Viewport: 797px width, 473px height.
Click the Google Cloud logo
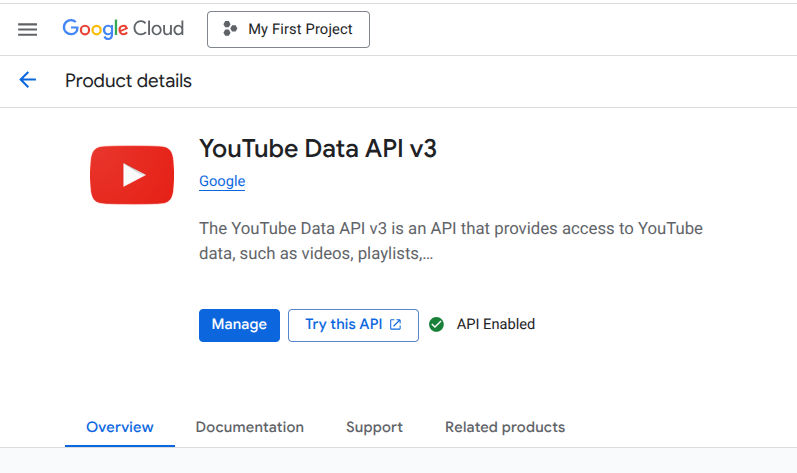tap(123, 29)
